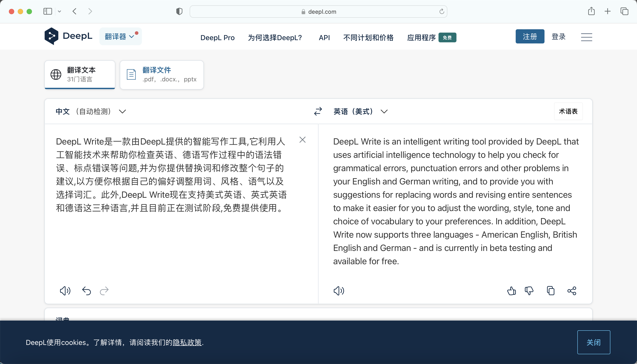This screenshot has width=637, height=364.
Task: Copy translated text to clipboard
Action: point(550,291)
